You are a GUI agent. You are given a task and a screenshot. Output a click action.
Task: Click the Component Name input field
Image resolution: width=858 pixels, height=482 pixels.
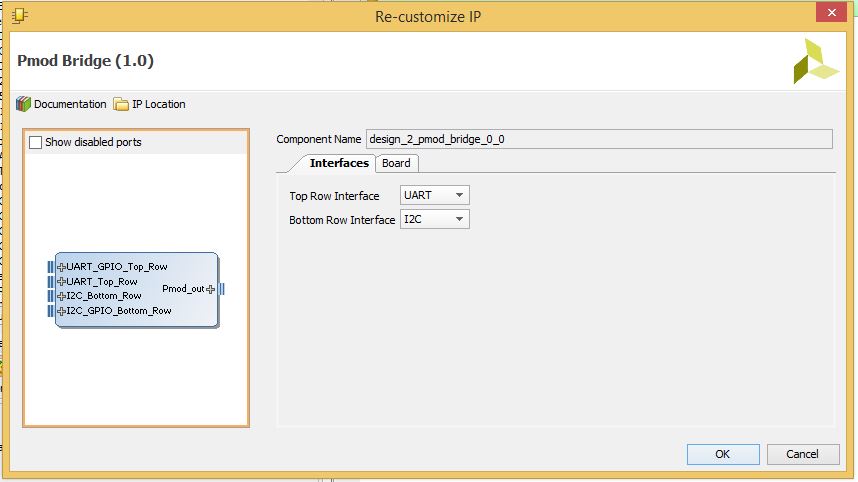(x=599, y=139)
